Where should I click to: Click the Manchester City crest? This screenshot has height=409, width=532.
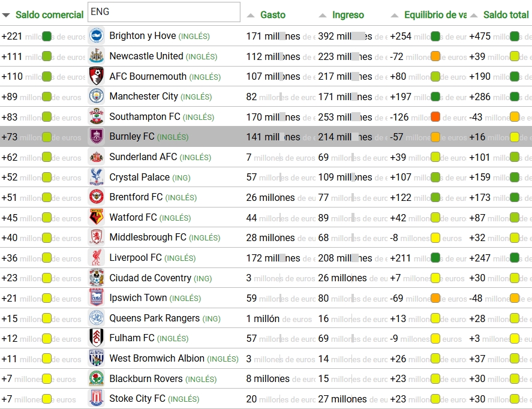[96, 97]
